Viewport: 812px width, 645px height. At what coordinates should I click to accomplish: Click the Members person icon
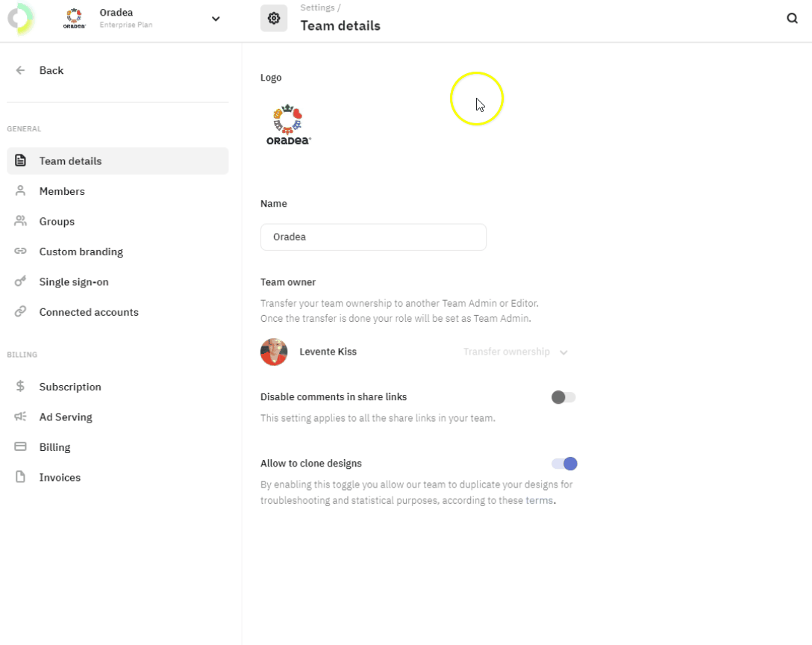[20, 191]
